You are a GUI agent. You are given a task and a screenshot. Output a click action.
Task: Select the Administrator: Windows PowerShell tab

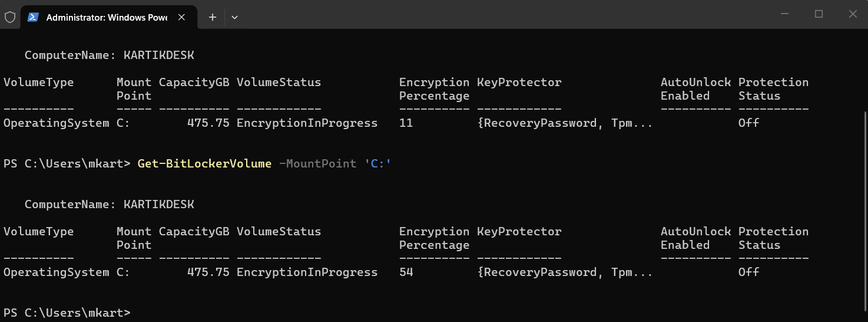point(106,17)
